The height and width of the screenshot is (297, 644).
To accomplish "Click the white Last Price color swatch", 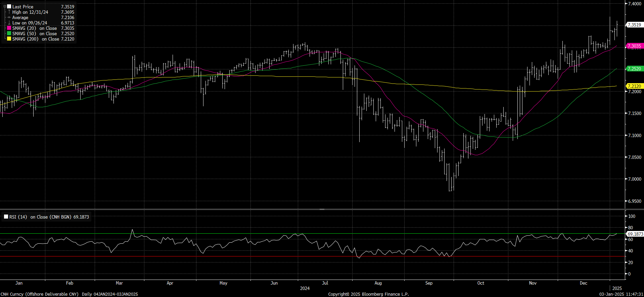I will [x=9, y=6].
